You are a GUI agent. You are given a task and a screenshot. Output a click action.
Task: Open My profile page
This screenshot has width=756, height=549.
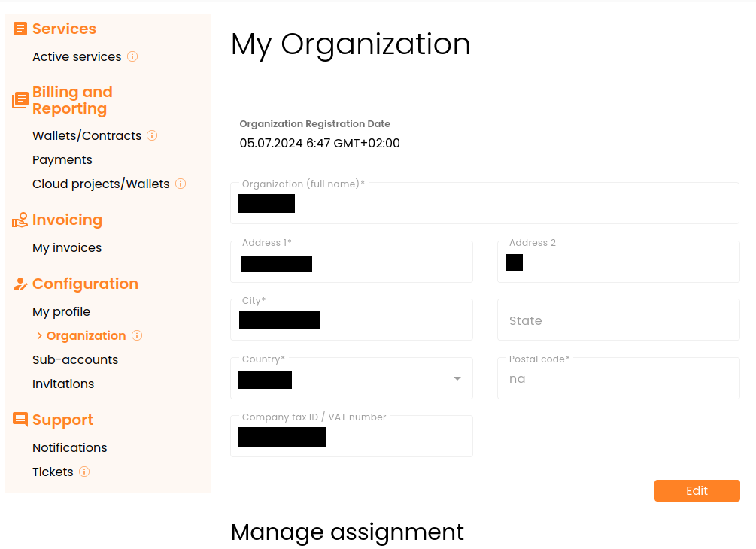coord(61,311)
